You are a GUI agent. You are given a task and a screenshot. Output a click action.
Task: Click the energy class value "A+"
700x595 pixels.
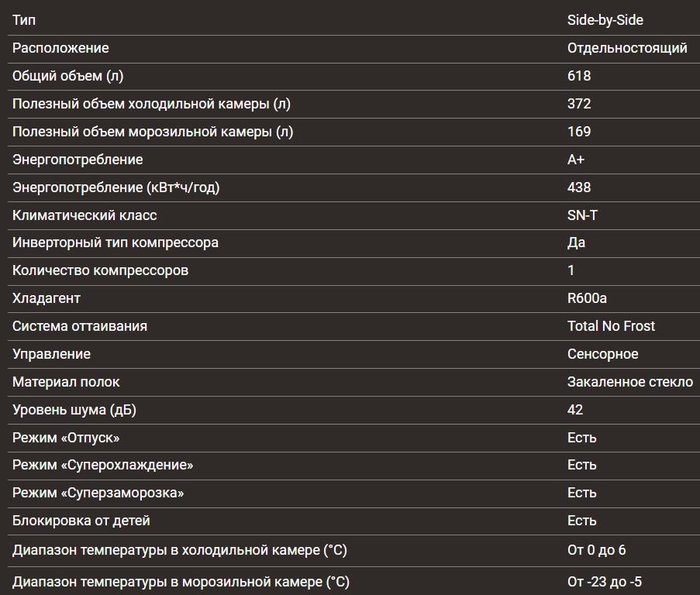coord(576,160)
